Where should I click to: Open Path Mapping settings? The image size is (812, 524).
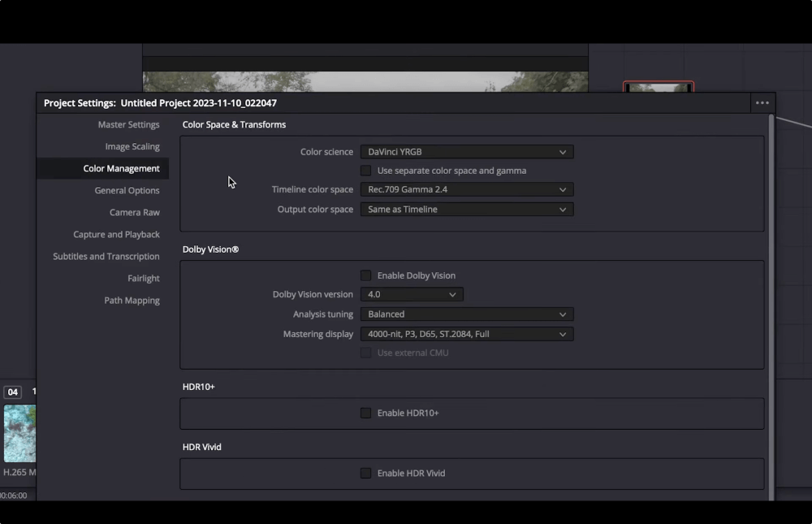[x=132, y=300]
